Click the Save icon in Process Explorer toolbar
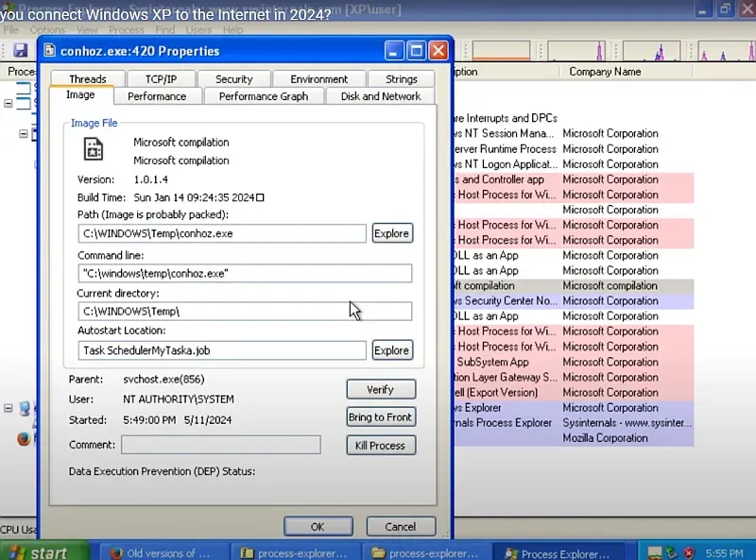The image size is (756, 560). click(x=20, y=50)
